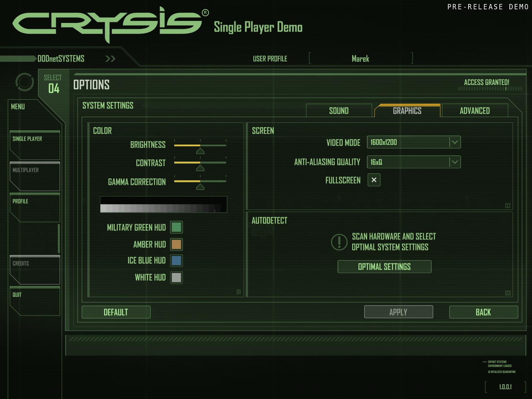Open the Video Mode dropdown
Image resolution: width=532 pixels, height=399 pixels.
(414, 142)
